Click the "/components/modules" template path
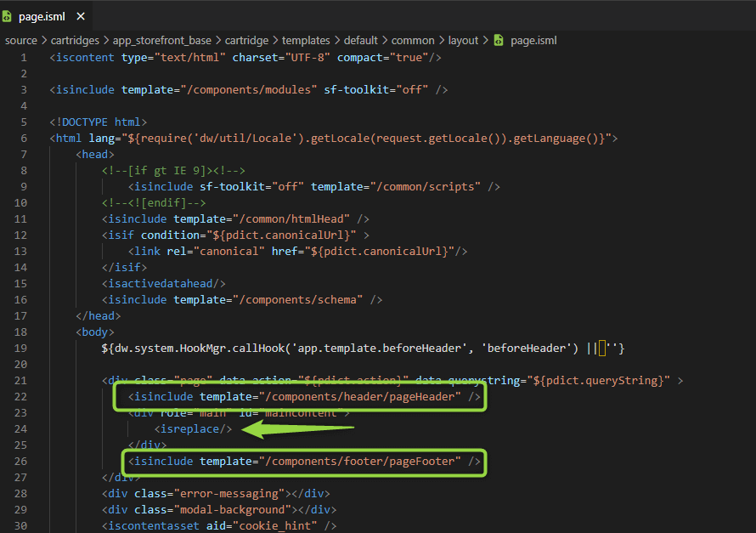The image size is (756, 533). [x=249, y=90]
